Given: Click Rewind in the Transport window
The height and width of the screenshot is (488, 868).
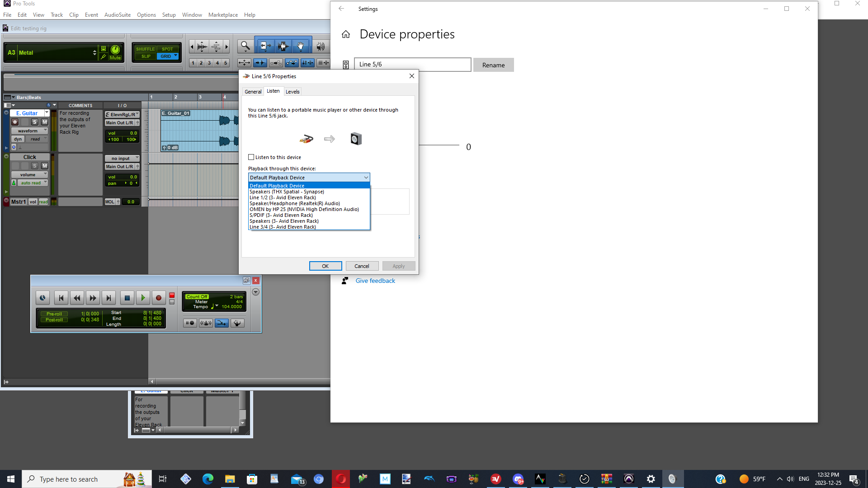Looking at the screenshot, I should tap(77, 298).
